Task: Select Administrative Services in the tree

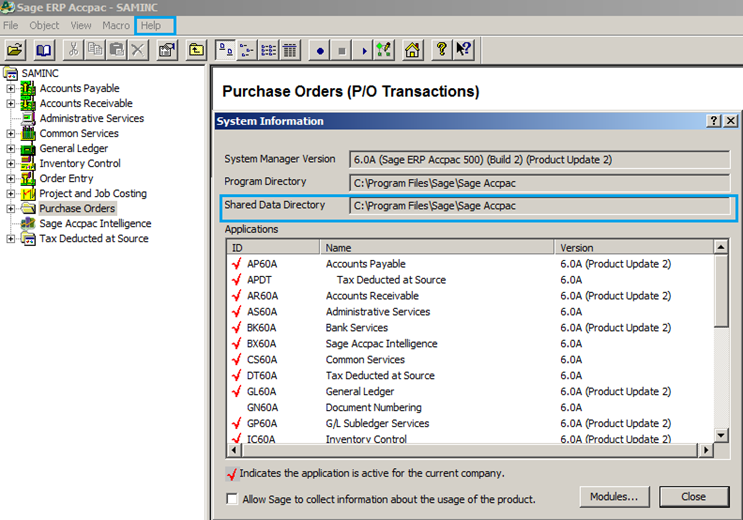Action: 91,119
